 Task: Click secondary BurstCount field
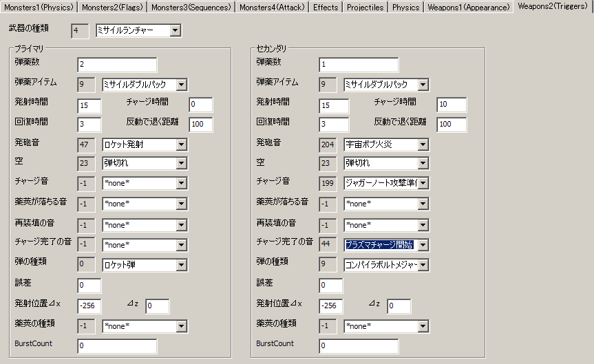click(359, 346)
